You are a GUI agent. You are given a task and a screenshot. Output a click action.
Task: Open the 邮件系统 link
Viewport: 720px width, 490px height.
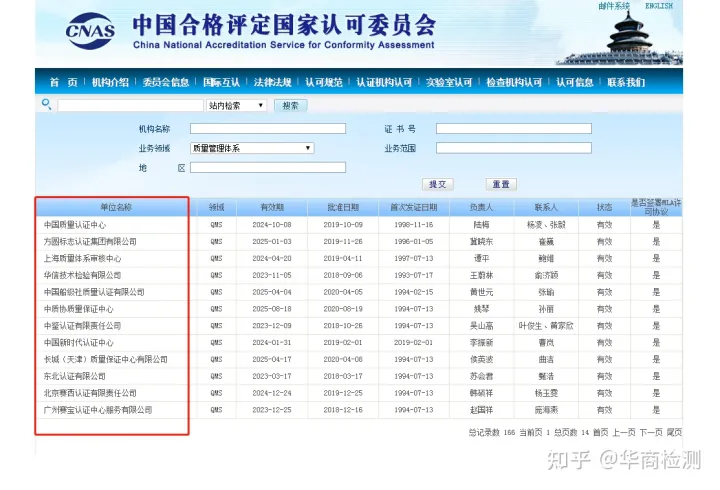614,6
